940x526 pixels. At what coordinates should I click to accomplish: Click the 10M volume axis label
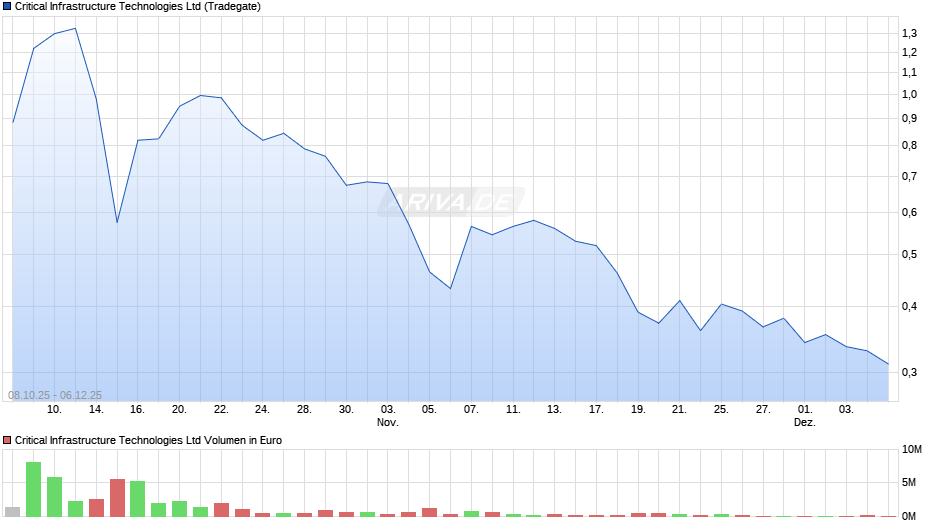912,450
